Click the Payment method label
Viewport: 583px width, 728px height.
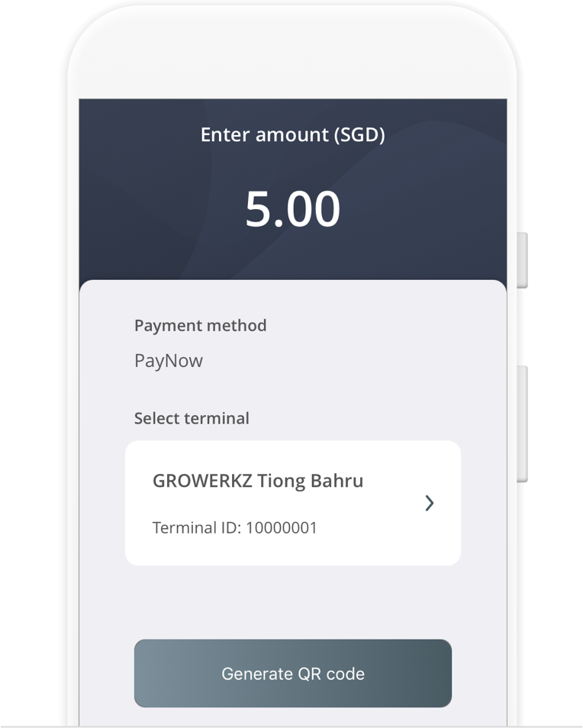[200, 326]
